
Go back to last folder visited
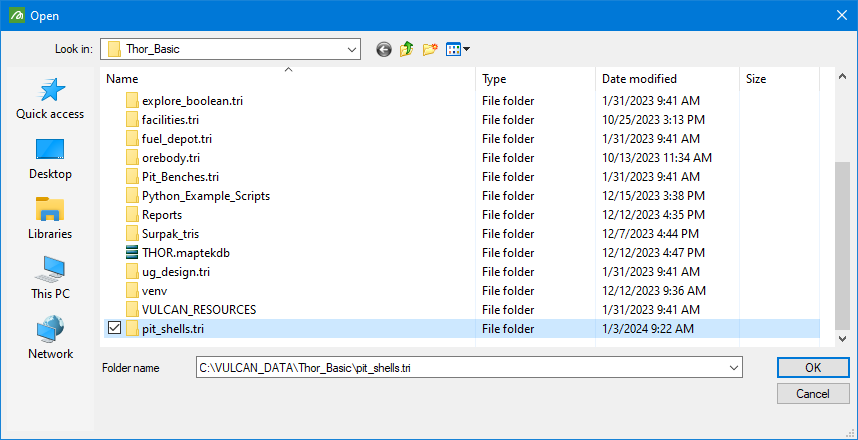pyautogui.click(x=384, y=50)
